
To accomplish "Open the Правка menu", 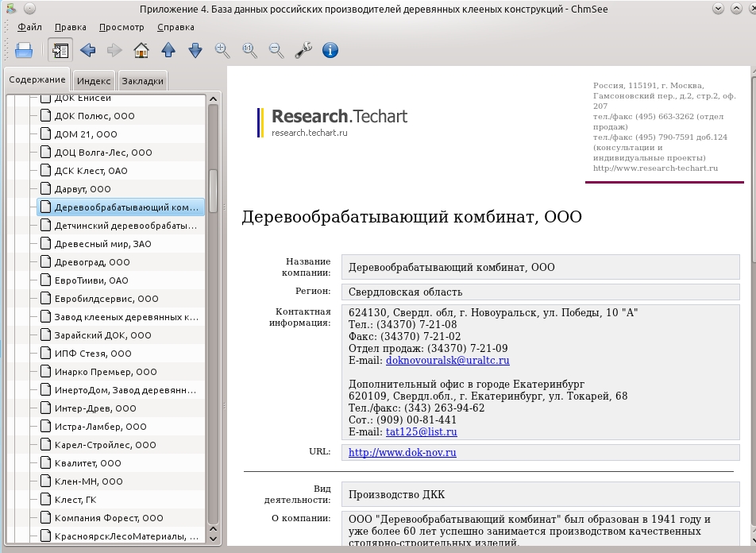I will point(71,27).
